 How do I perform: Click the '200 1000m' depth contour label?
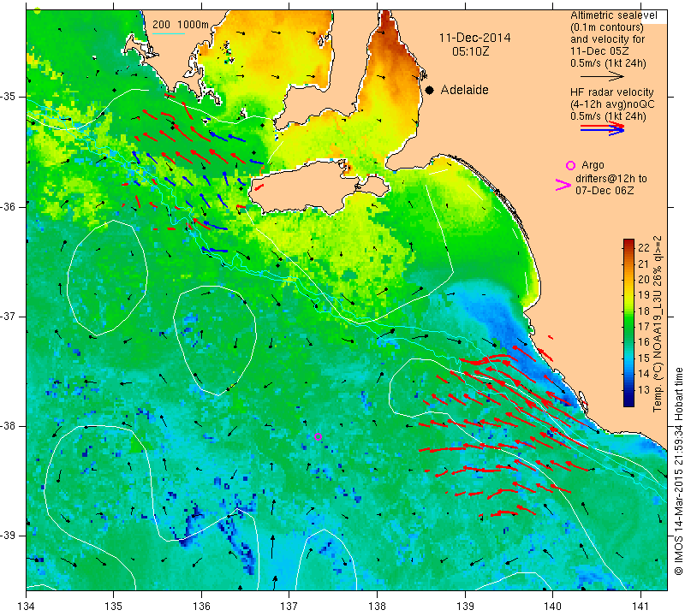point(181,25)
